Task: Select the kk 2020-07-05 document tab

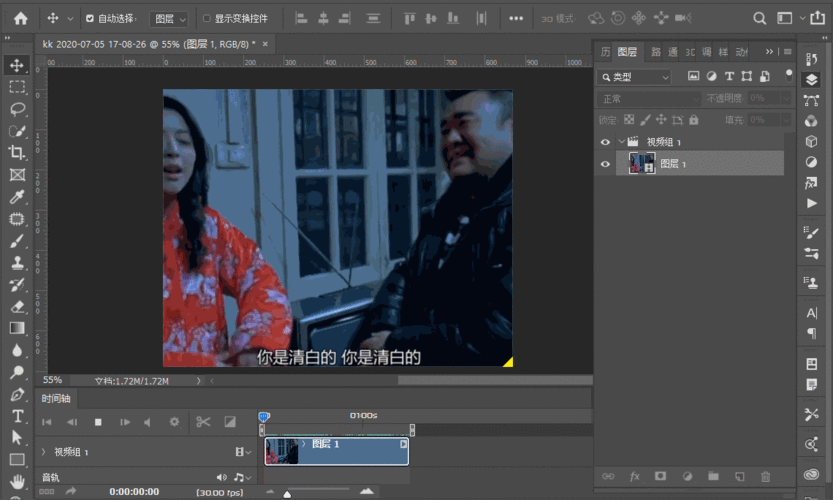Action: tap(149, 44)
